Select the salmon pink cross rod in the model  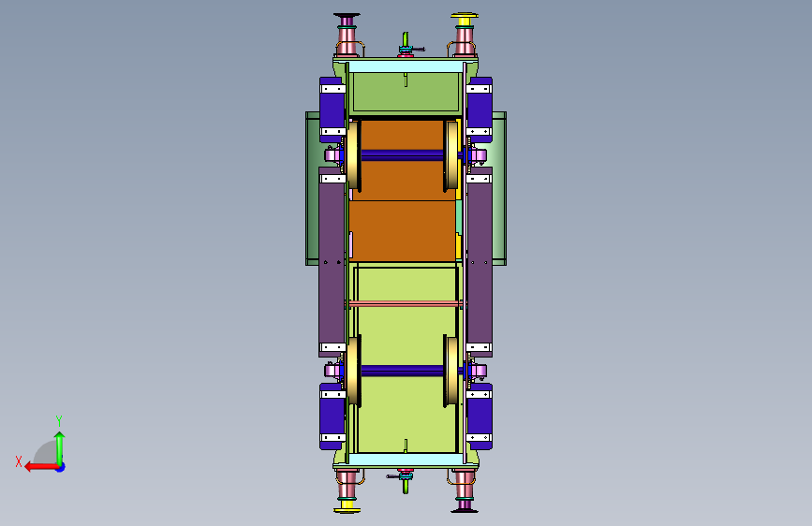point(405,304)
